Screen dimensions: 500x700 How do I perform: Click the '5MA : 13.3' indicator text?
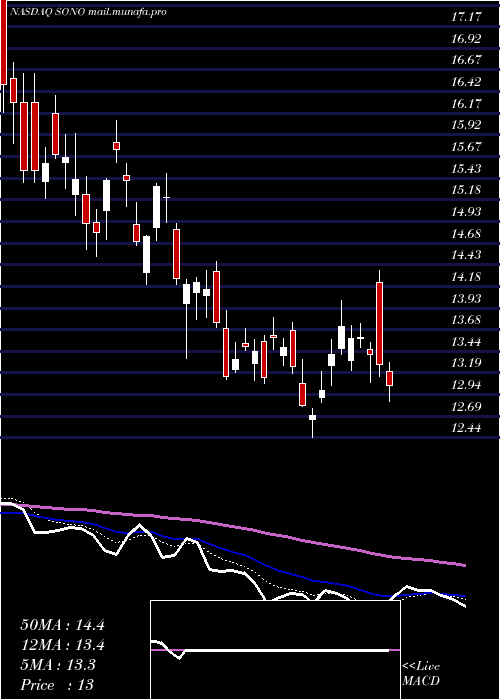coord(58,665)
